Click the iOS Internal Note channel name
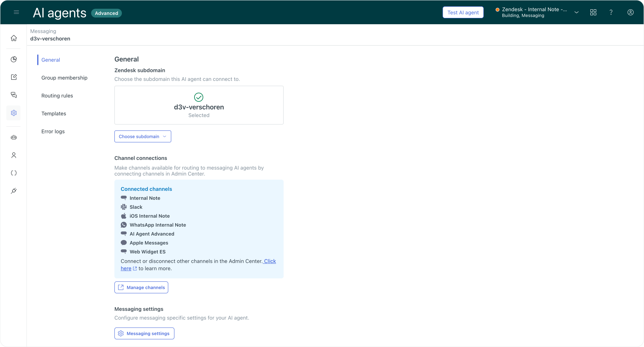The image size is (644, 347). tap(149, 216)
